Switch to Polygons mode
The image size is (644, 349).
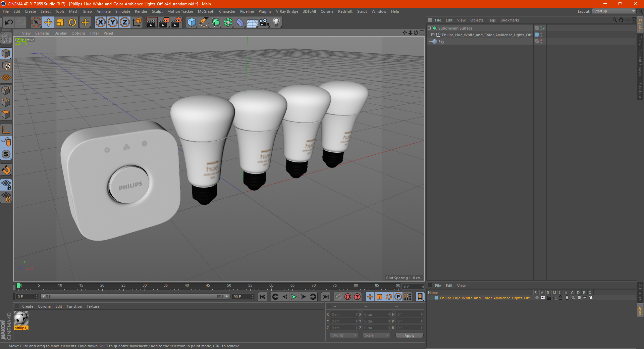point(6,114)
